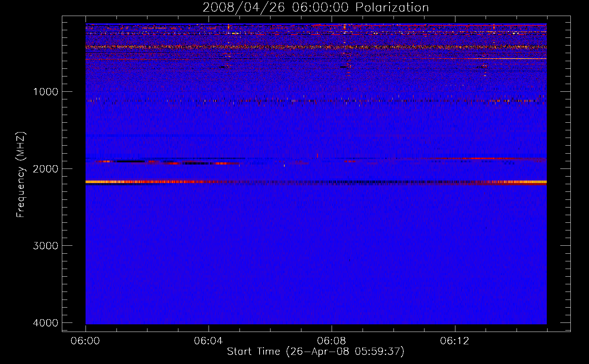Click the plot title "2008/04/26 06:00:00 Polarization"
This screenshot has height=364, width=589.
click(316, 7)
